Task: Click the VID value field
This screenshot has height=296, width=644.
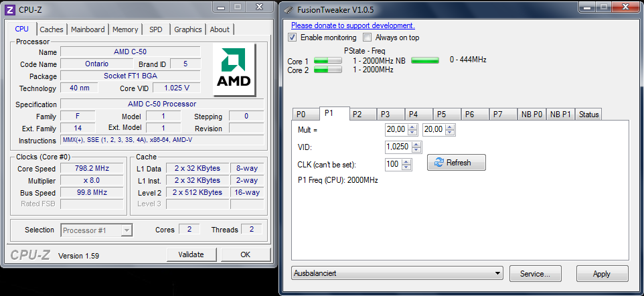Action: point(397,147)
